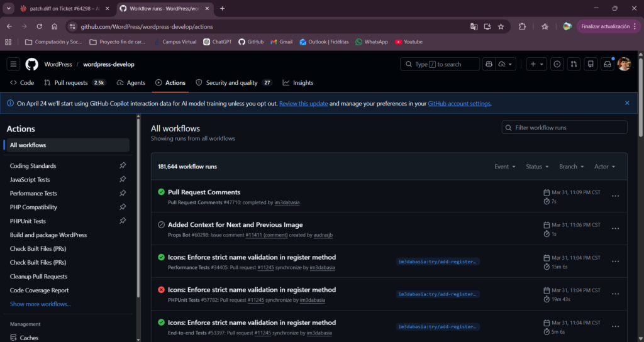Unpin the PHP Compatibility workflow
The width and height of the screenshot is (644, 342).
point(123,207)
